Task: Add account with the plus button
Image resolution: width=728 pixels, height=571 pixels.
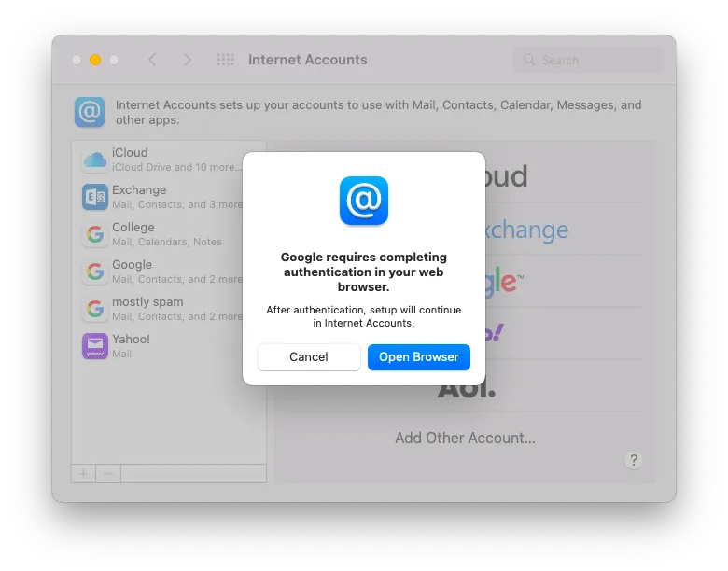Action: pyautogui.click(x=84, y=474)
